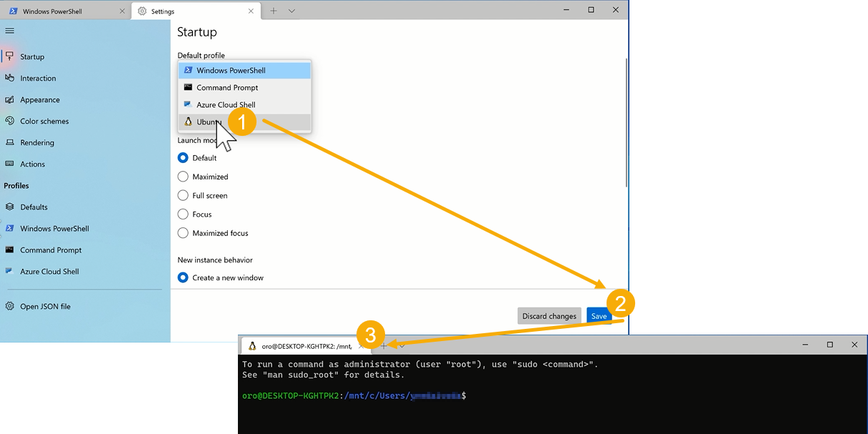The width and height of the screenshot is (868, 434).
Task: Click the Rendering monitor icon
Action: pyautogui.click(x=9, y=142)
